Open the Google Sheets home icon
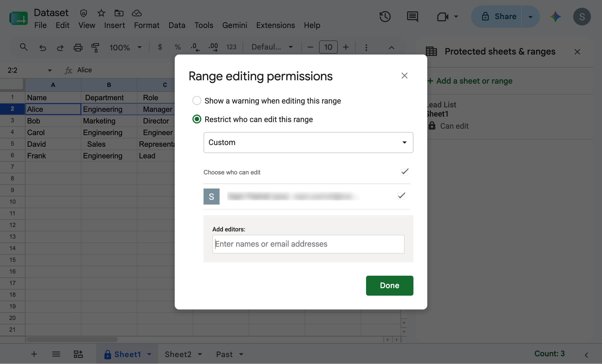 point(18,18)
